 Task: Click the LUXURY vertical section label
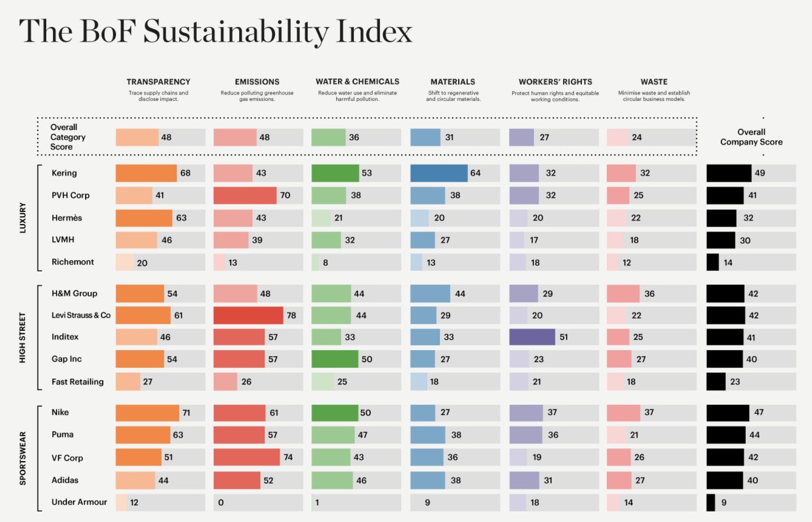pyautogui.click(x=22, y=218)
